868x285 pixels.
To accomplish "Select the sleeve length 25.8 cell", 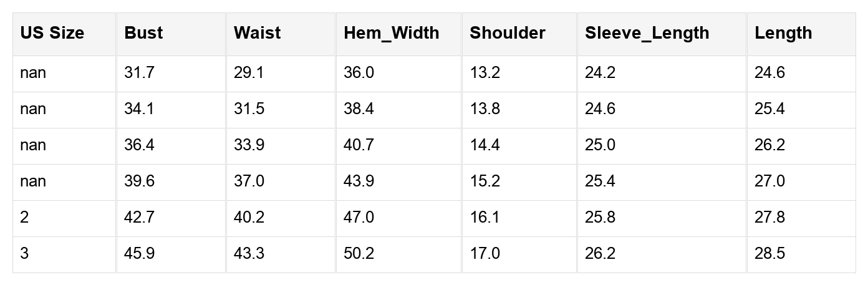I will coord(600,218).
